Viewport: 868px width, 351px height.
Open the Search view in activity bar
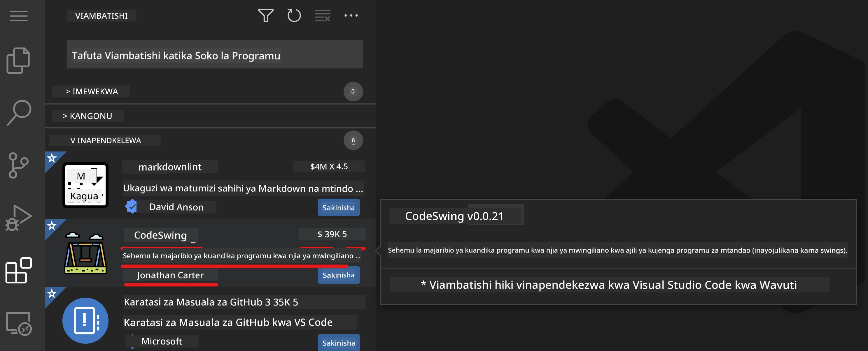tap(19, 113)
